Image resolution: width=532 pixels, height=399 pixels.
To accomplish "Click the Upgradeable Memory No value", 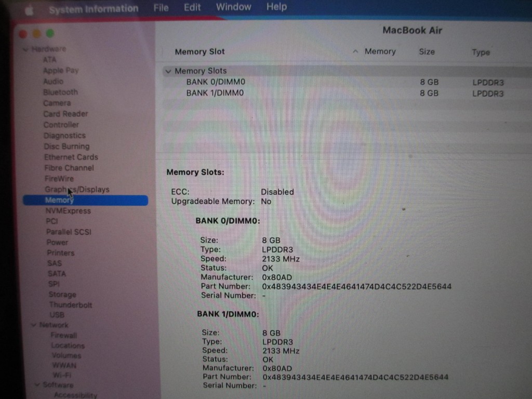I will [266, 202].
